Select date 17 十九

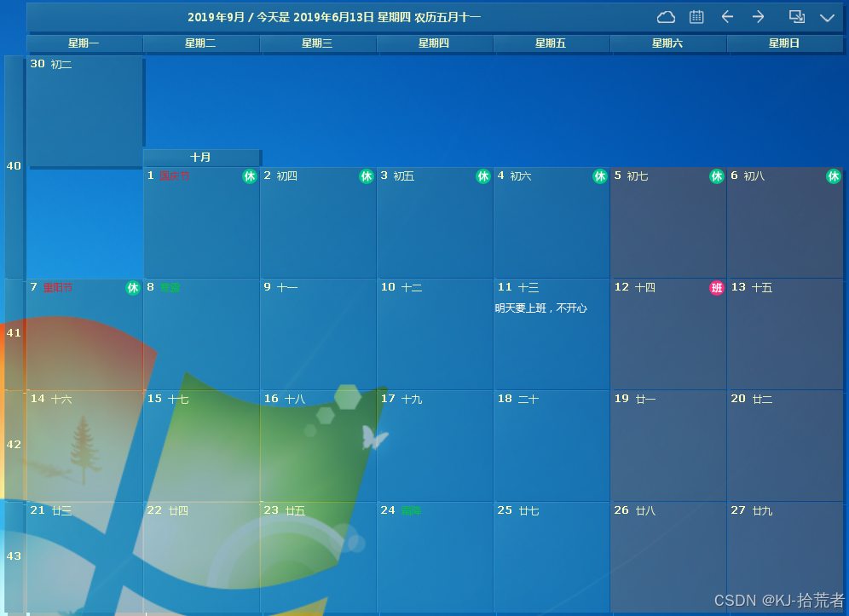(435, 446)
